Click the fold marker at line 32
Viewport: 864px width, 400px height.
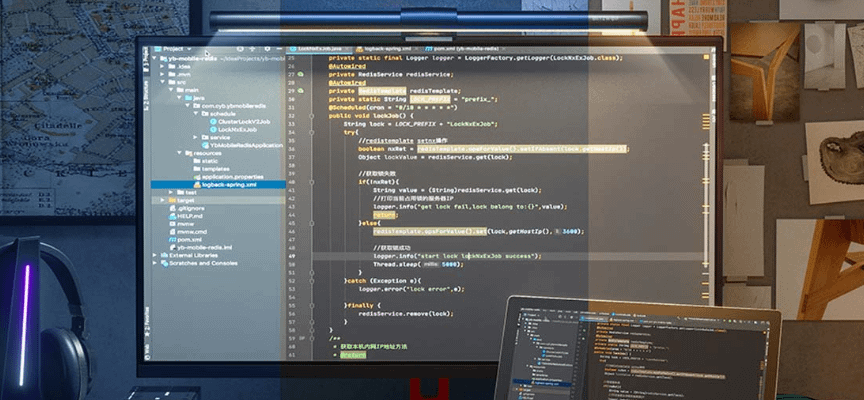coord(313,115)
